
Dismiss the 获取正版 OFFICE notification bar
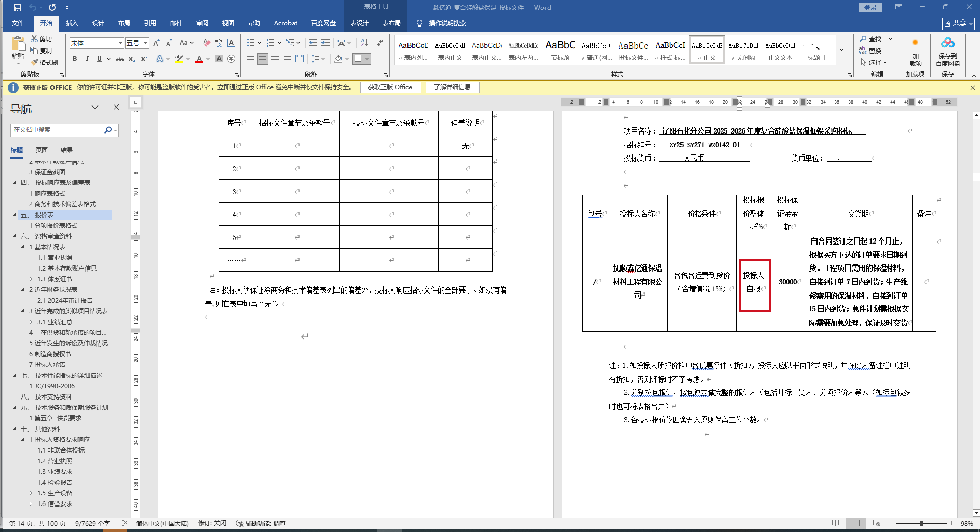pos(973,87)
